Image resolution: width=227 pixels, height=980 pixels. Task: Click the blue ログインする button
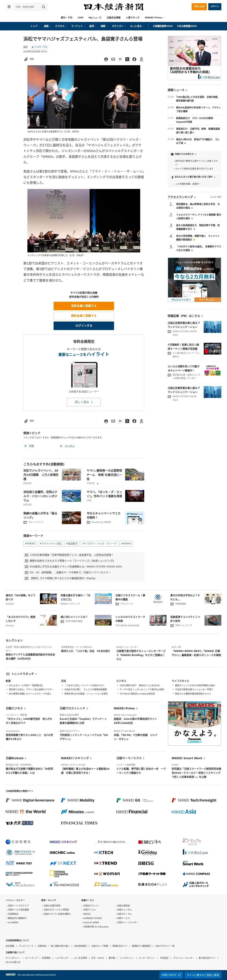coord(84,326)
